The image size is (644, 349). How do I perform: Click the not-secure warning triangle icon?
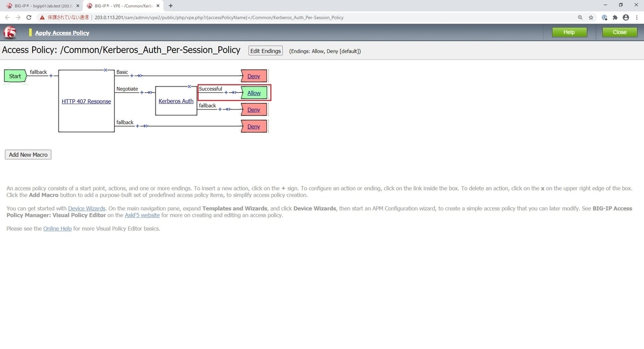pos(42,17)
